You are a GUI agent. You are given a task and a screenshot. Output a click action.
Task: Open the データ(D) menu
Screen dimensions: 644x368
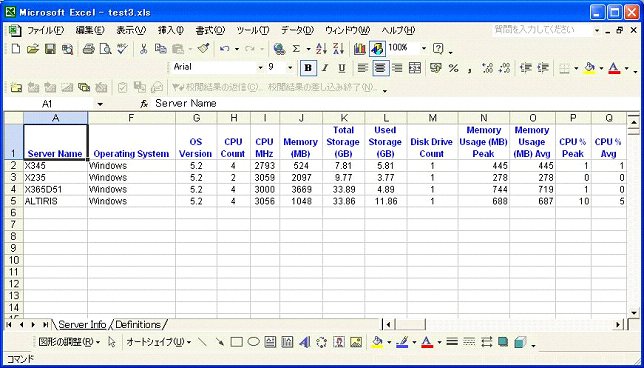(298, 30)
